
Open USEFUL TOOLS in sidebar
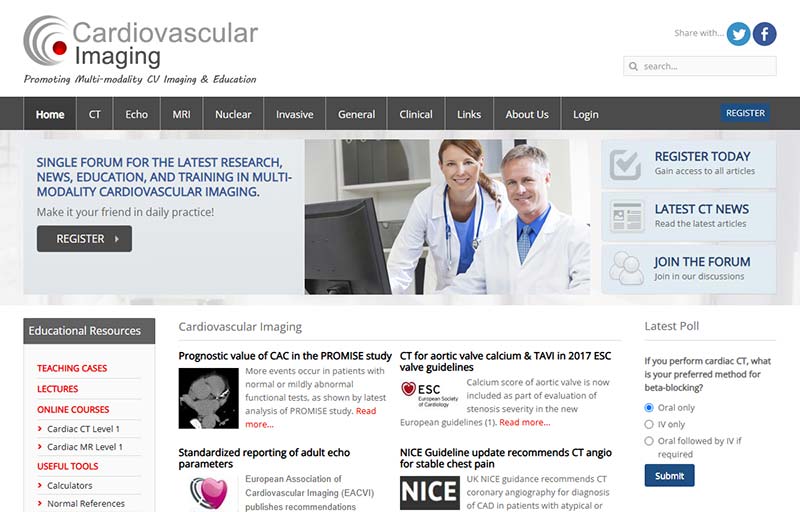[x=67, y=466]
